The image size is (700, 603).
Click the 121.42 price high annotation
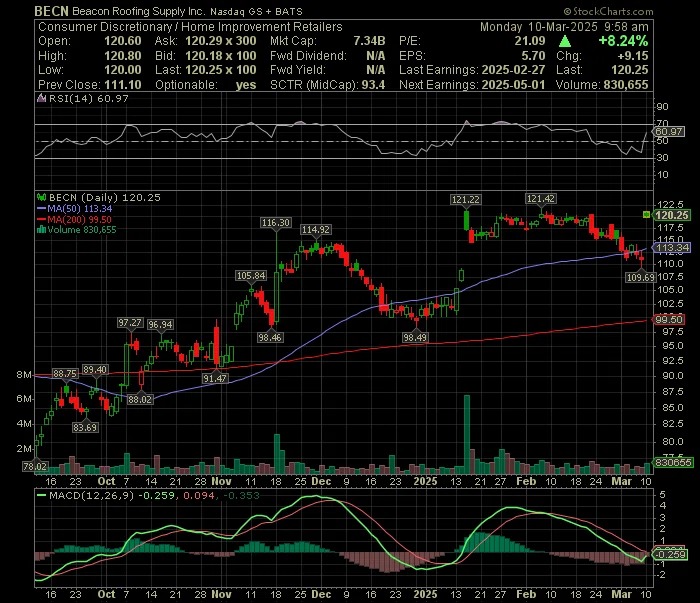(541, 199)
